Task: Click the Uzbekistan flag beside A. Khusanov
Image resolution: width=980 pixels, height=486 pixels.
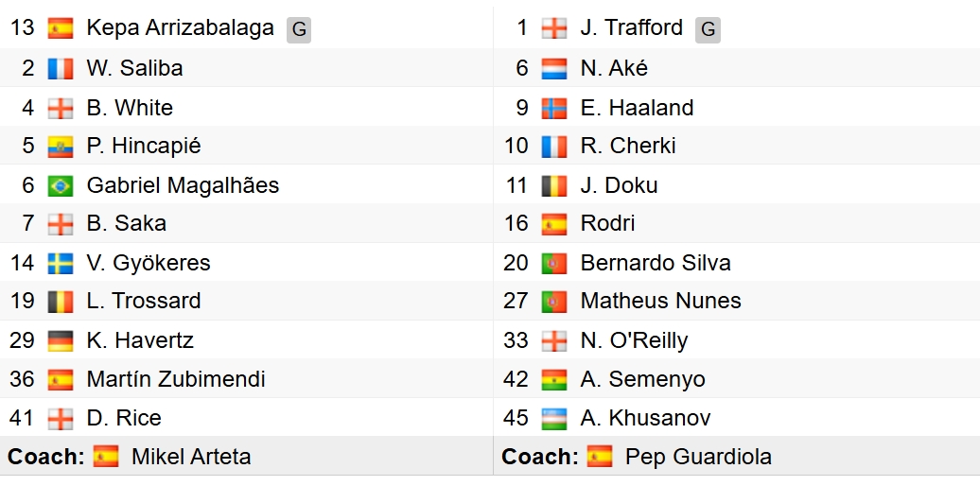Action: (x=554, y=418)
